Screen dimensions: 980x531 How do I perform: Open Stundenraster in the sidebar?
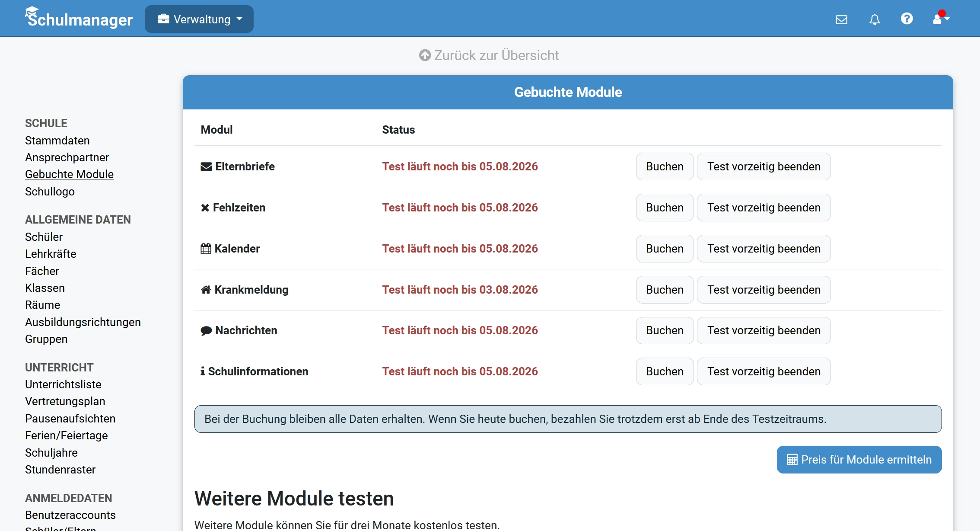[x=60, y=470]
